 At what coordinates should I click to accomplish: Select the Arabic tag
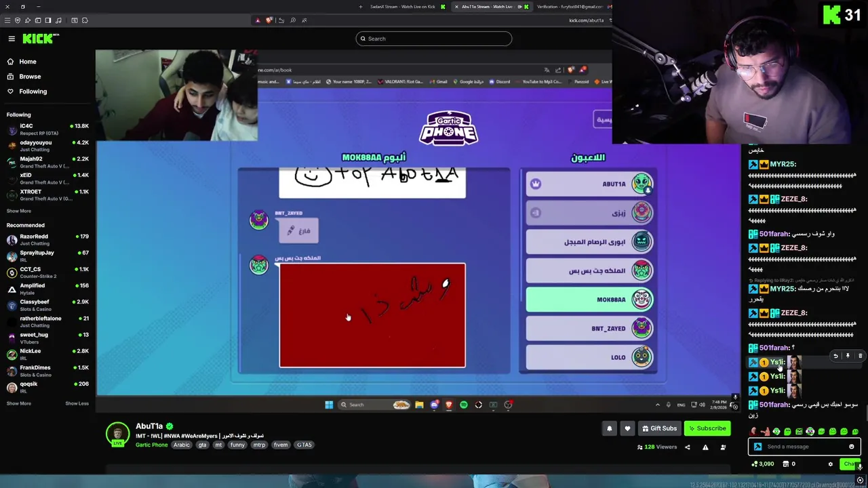[x=182, y=445]
